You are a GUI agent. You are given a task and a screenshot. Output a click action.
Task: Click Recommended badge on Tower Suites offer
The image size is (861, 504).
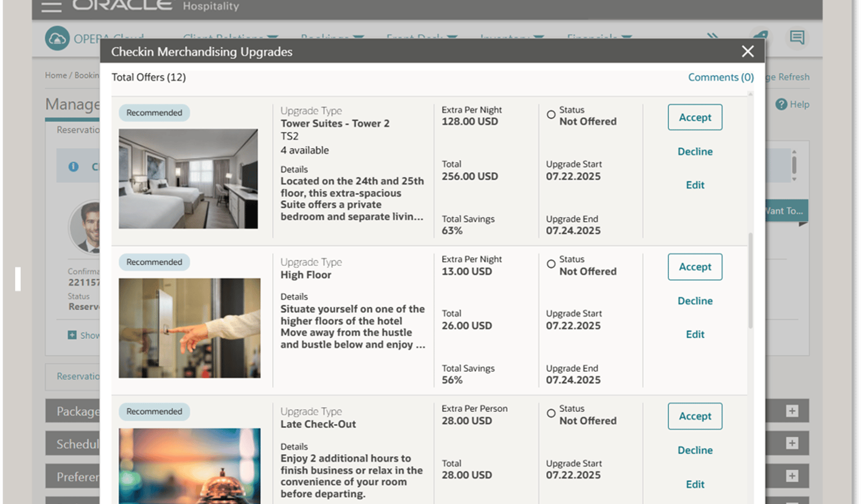pyautogui.click(x=154, y=112)
